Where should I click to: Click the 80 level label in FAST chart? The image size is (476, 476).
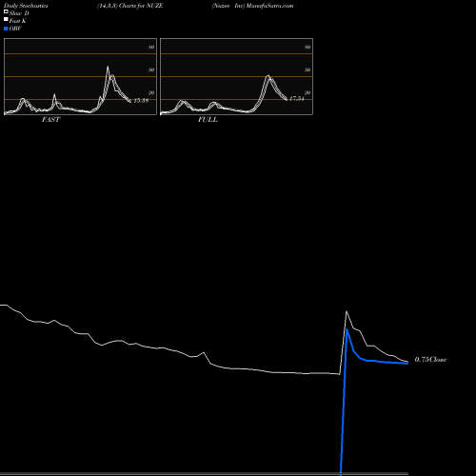point(151,47)
